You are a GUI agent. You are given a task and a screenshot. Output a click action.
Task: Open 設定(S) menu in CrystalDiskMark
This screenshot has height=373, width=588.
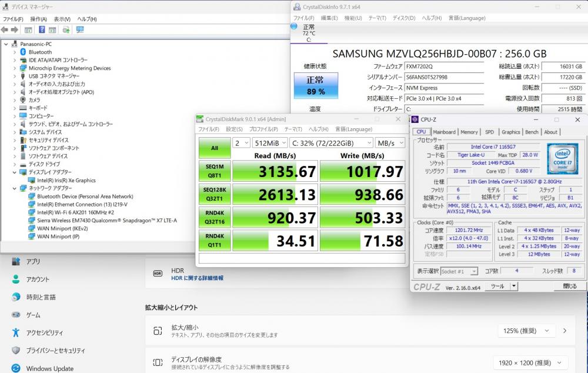coord(234,129)
